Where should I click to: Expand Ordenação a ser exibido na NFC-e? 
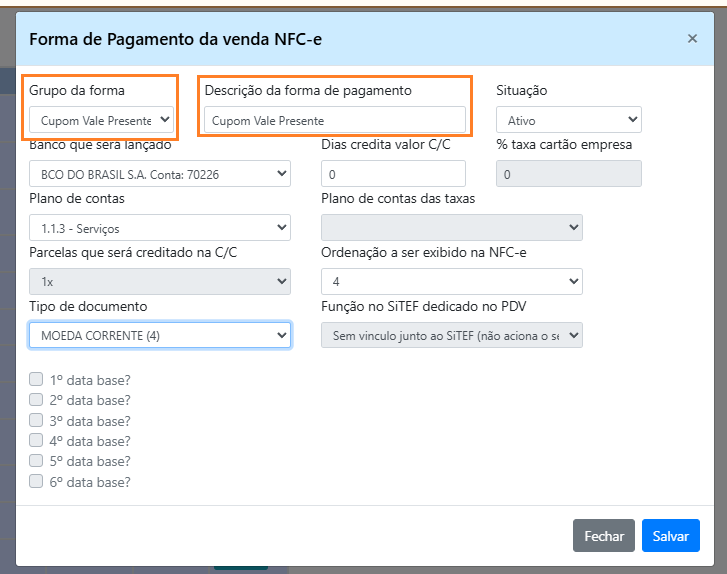point(451,281)
